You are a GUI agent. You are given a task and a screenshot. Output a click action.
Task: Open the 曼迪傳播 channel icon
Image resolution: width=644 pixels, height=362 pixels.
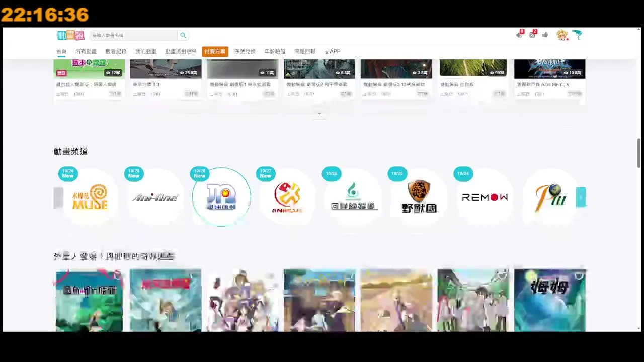[x=221, y=197]
